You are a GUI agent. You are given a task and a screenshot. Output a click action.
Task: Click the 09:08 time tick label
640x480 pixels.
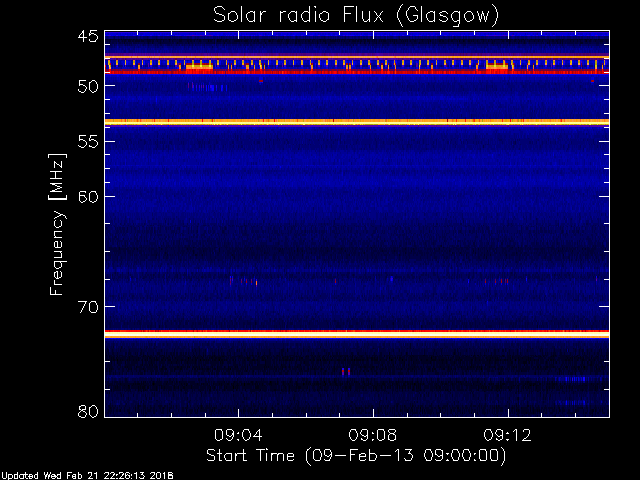(373, 435)
